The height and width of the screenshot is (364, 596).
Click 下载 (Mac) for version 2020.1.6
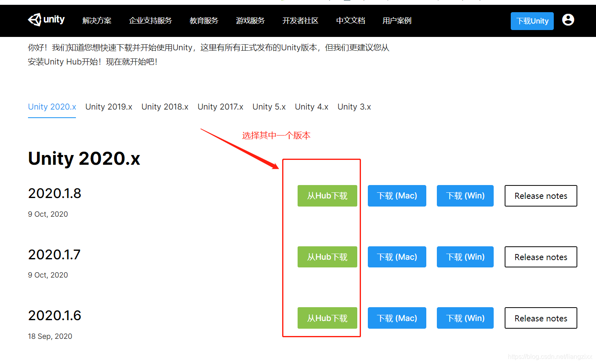pos(397,318)
